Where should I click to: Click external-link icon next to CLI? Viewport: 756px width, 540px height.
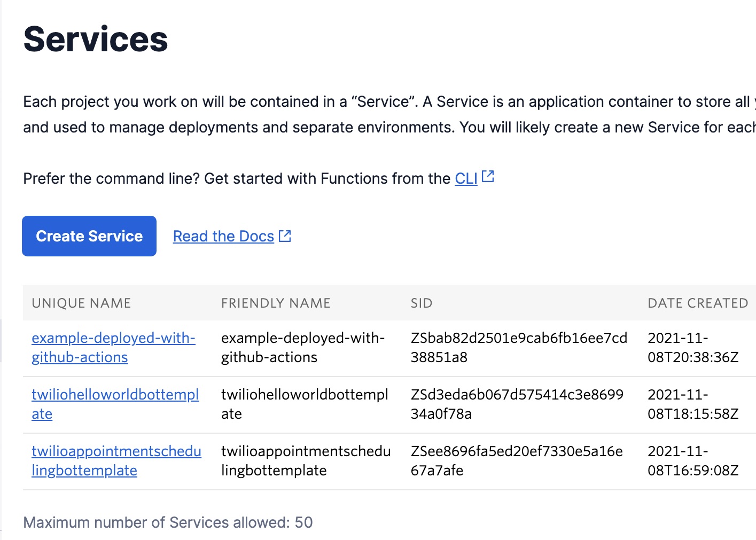coord(488,177)
